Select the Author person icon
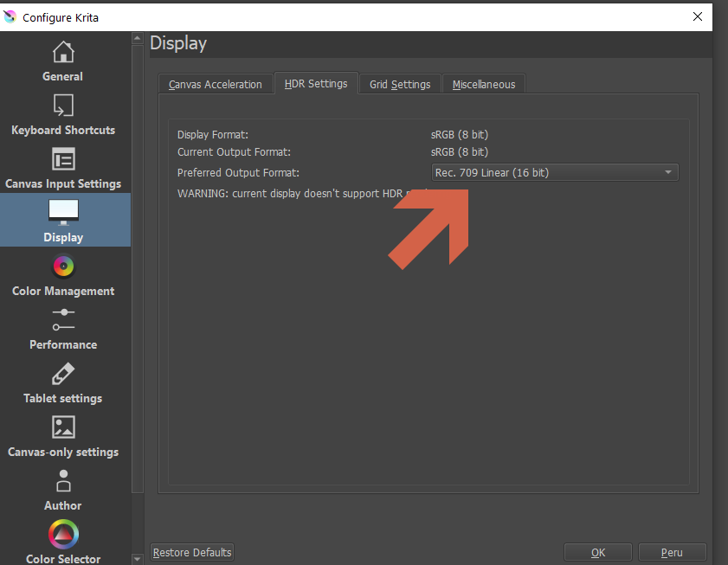 tap(63, 481)
